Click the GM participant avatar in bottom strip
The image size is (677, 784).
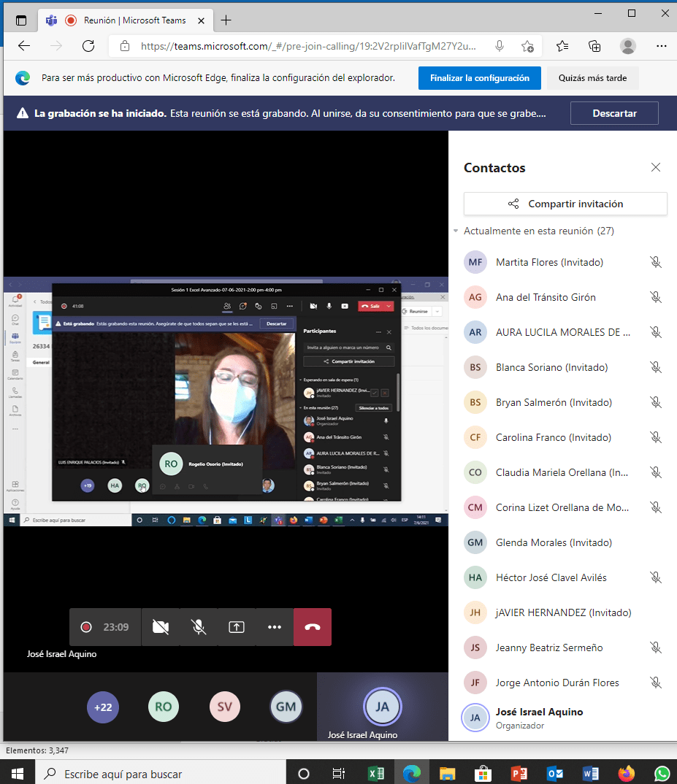point(286,707)
